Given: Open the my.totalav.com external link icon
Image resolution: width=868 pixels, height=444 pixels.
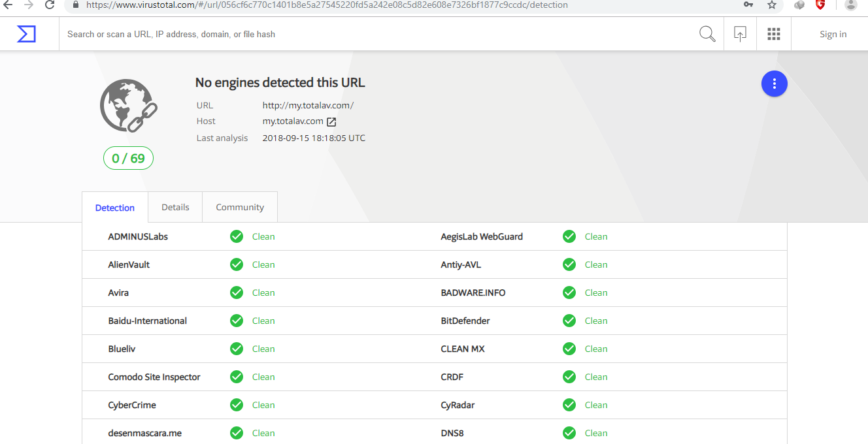Looking at the screenshot, I should pyautogui.click(x=331, y=121).
